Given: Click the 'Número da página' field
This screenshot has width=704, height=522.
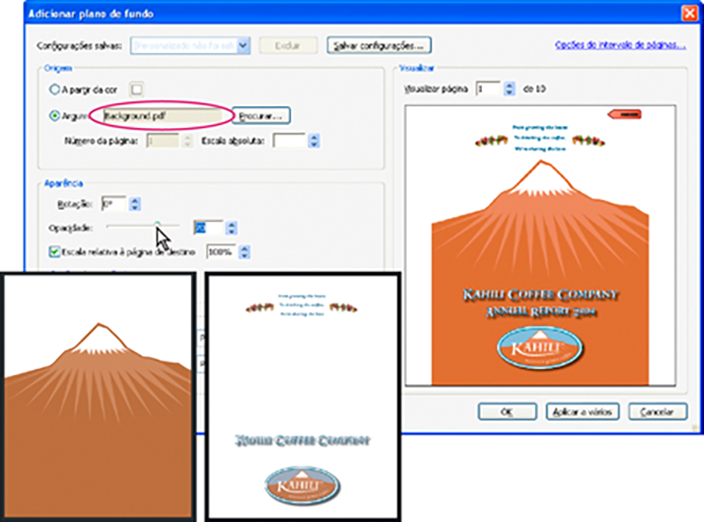Looking at the screenshot, I should 163,141.
